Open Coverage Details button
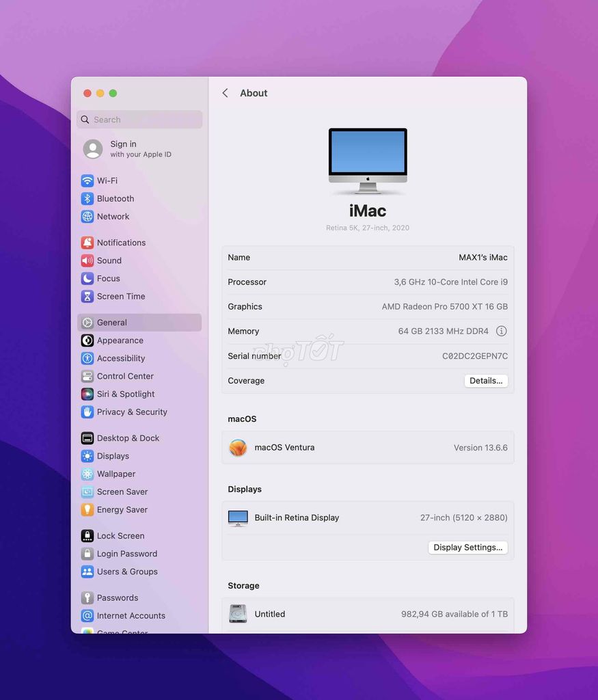The image size is (598, 700). click(486, 381)
